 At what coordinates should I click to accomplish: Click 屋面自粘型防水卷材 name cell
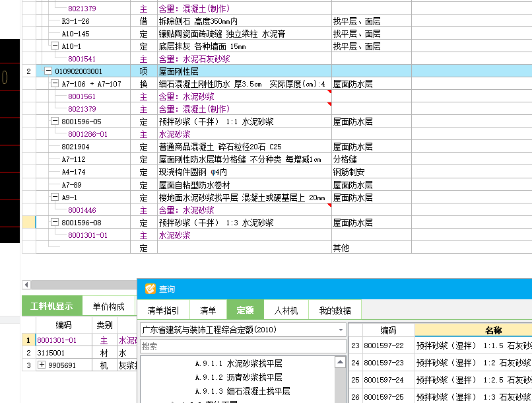[x=244, y=185]
